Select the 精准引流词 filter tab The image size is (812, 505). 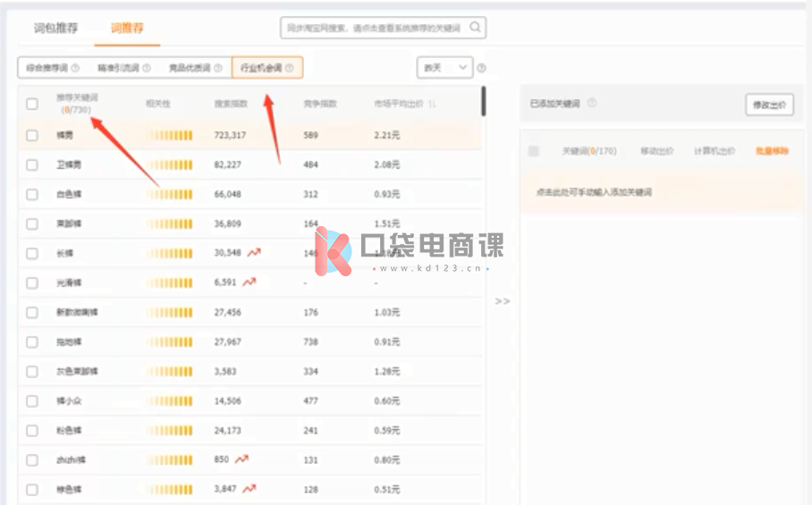point(123,68)
